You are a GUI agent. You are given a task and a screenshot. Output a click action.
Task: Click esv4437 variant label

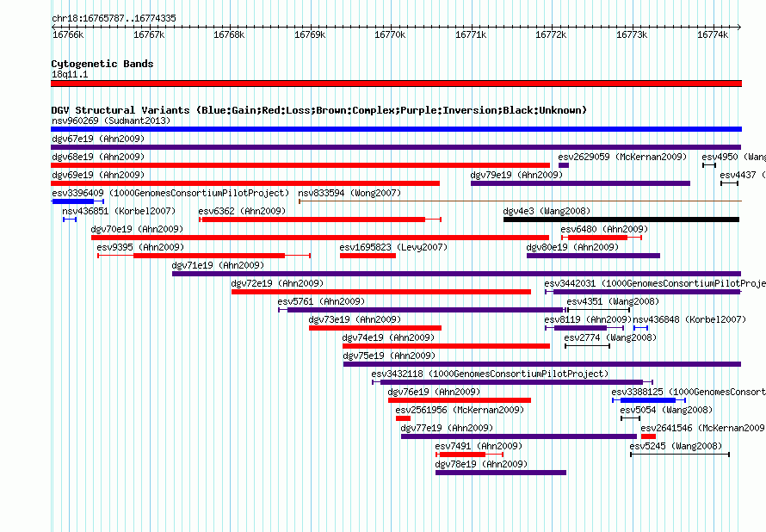click(x=743, y=175)
